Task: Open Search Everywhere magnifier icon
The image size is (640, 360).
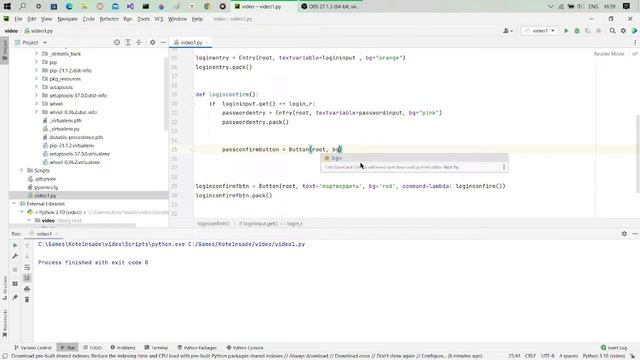Action: coord(612,31)
